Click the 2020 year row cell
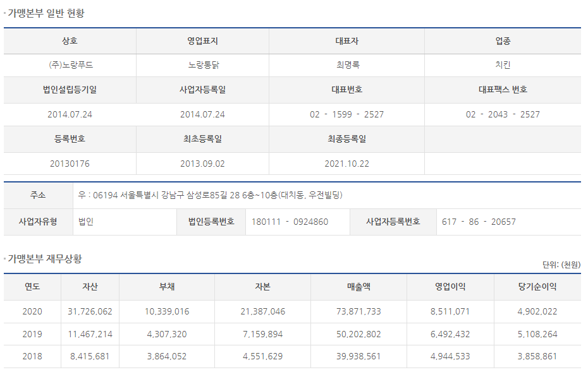Image resolution: width=588 pixels, height=377 pixels. (x=32, y=311)
